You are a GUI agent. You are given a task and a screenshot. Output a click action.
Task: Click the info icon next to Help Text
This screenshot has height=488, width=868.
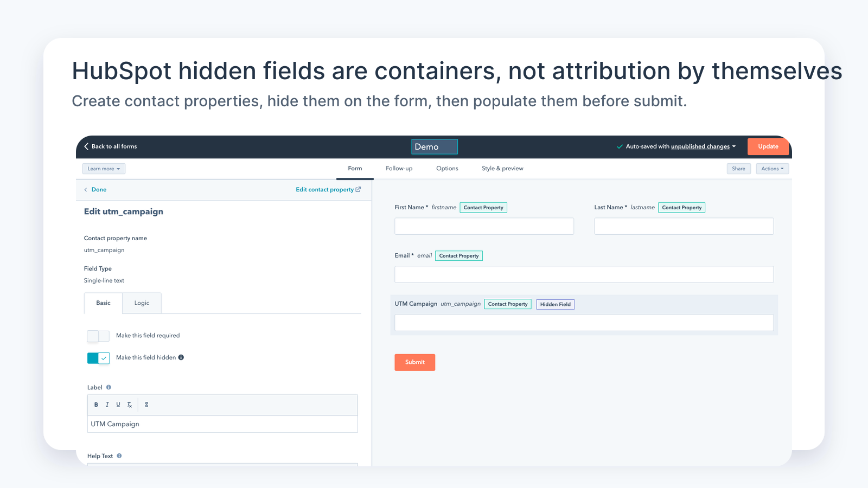[119, 456]
